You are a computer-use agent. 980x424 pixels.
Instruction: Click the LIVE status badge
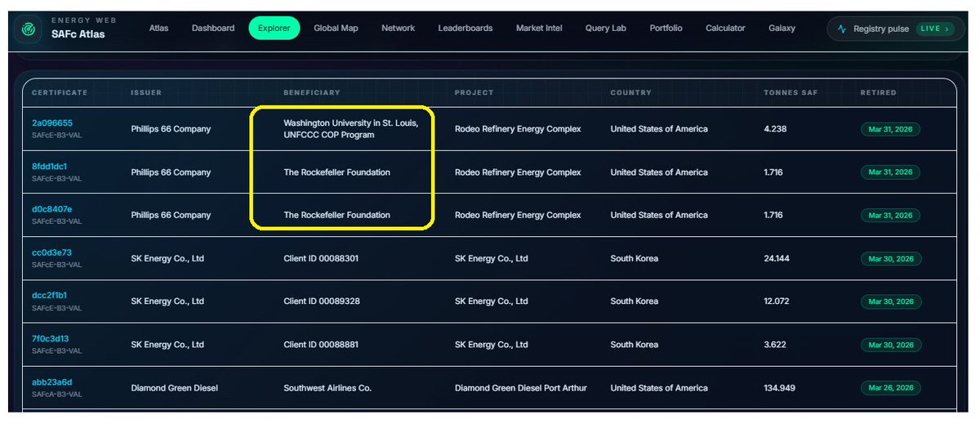click(935, 29)
